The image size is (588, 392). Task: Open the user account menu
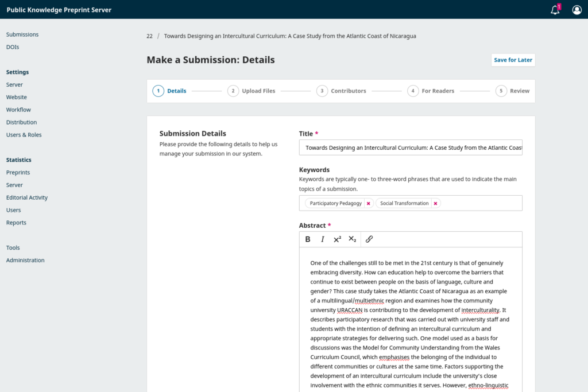pyautogui.click(x=577, y=10)
